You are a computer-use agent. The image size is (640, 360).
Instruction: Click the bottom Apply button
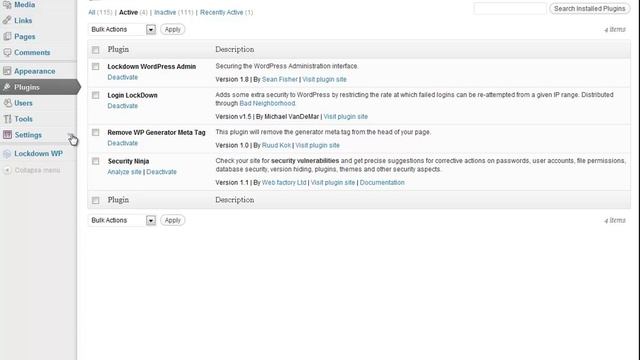(x=173, y=220)
